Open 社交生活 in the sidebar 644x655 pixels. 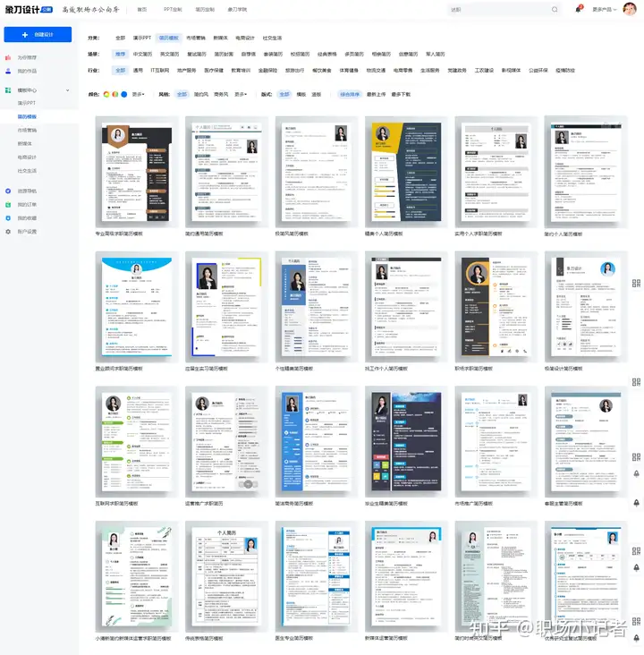coord(27,171)
